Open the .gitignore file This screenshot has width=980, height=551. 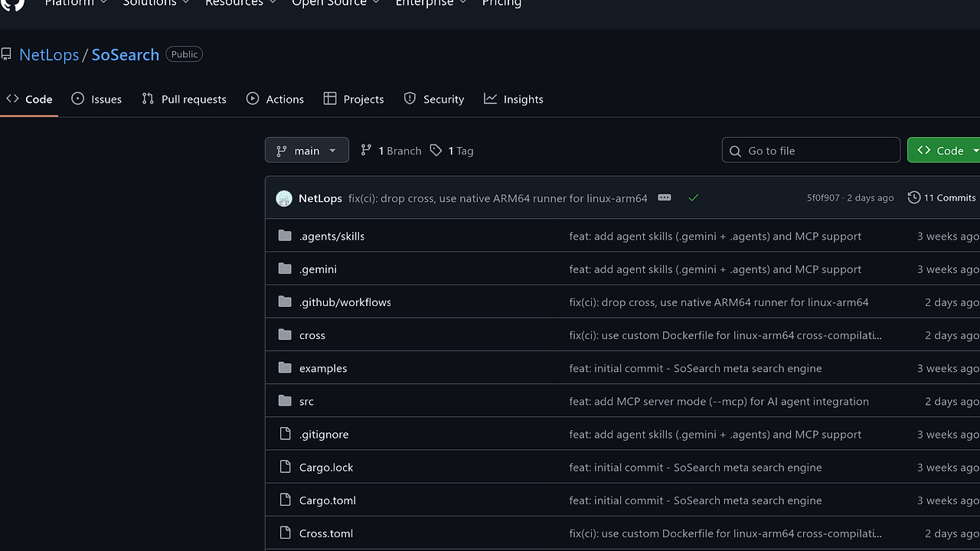[x=324, y=433]
